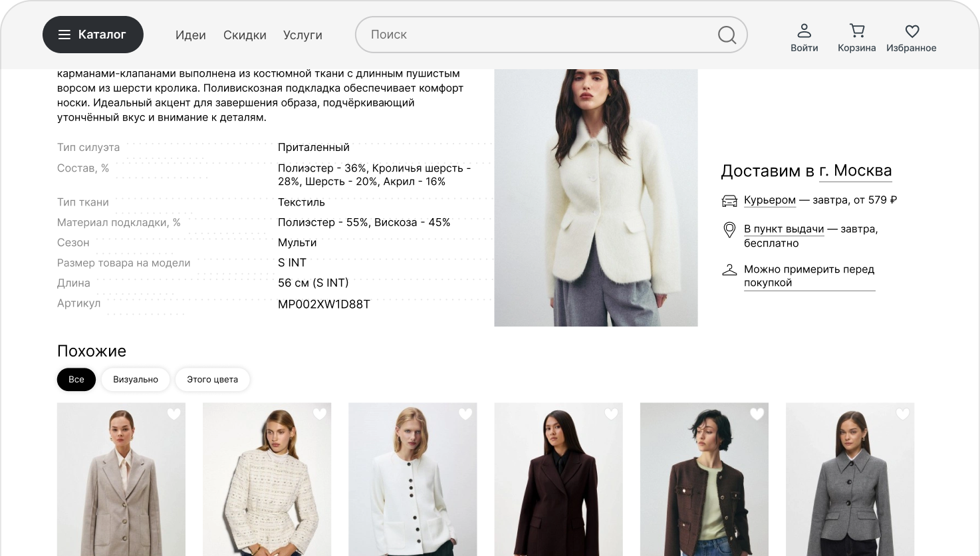The width and height of the screenshot is (980, 556).
Task: Open the Идеи menu item
Action: pos(190,35)
